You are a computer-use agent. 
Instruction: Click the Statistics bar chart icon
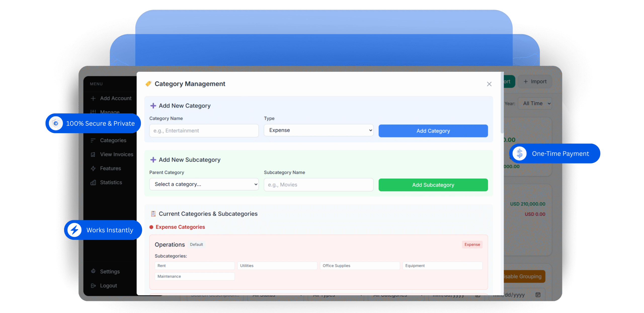point(93,182)
